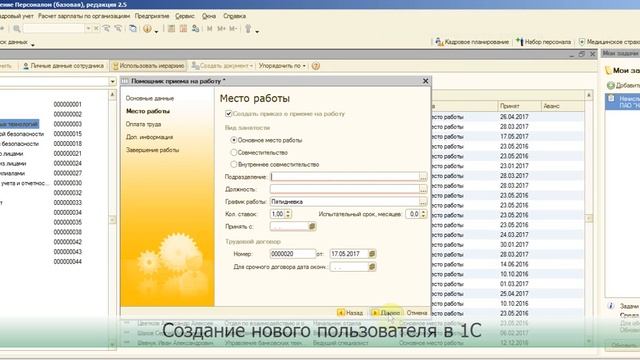Click the M- memory button
Screen dimensions: 640x360
coord(233,29)
